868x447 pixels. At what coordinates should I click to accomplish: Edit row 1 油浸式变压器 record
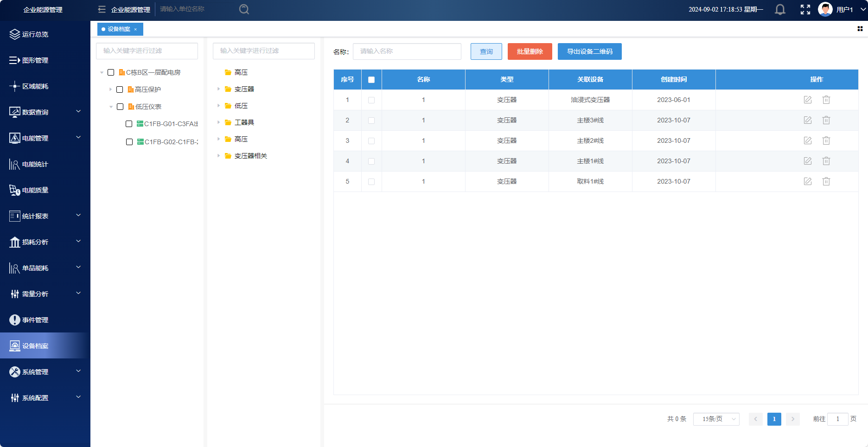[808, 100]
